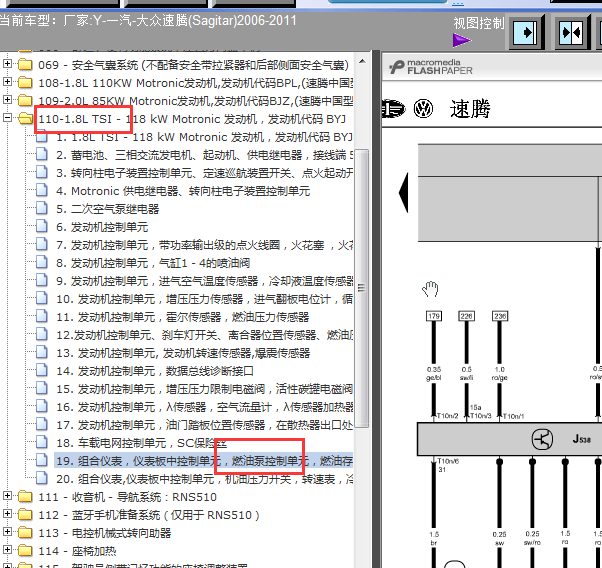
Task: Click the transistor symbol in J538 block
Action: pyautogui.click(x=542, y=439)
